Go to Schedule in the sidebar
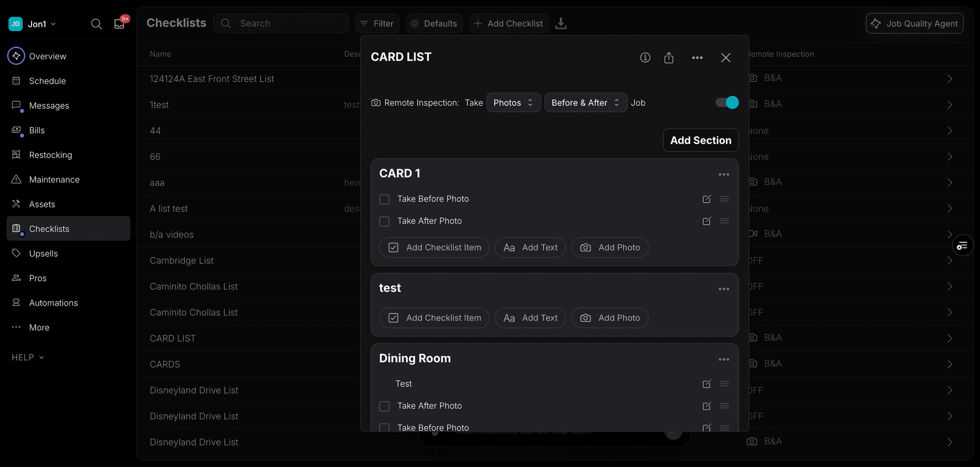 (47, 81)
